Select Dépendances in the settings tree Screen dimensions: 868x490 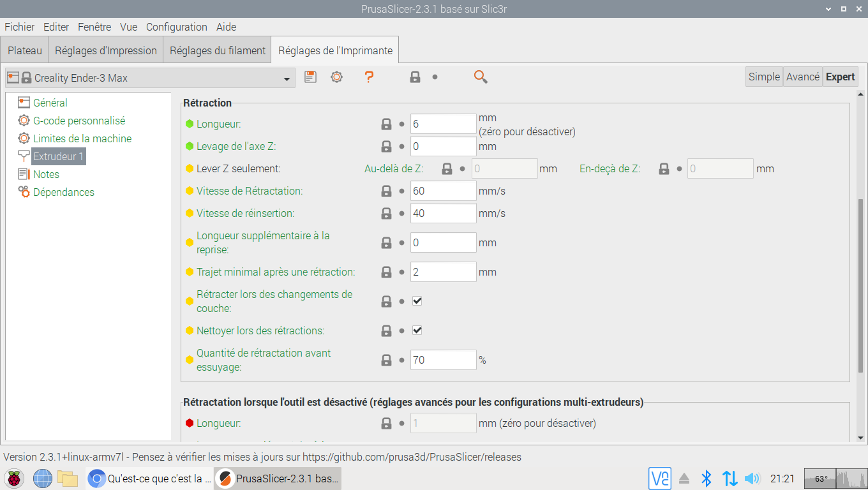click(x=64, y=192)
